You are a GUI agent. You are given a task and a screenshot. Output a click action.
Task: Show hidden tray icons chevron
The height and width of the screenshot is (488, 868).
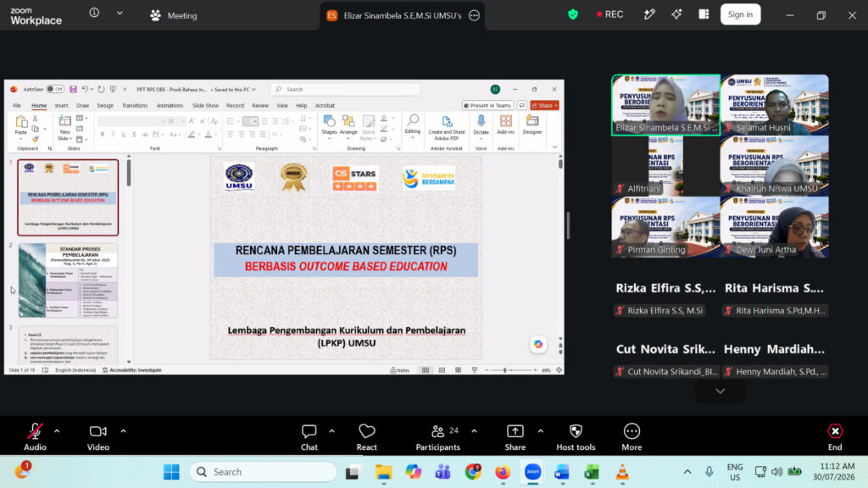(687, 472)
